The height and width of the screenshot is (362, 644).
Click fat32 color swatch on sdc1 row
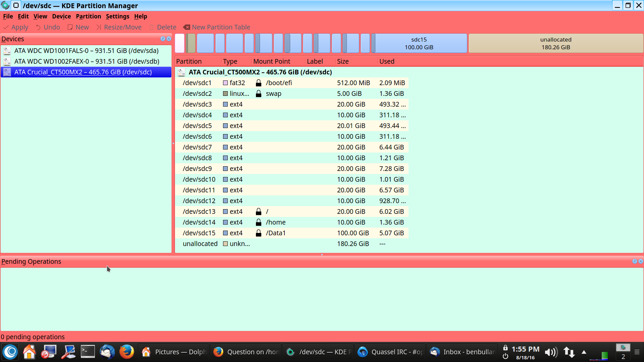pyautogui.click(x=225, y=83)
